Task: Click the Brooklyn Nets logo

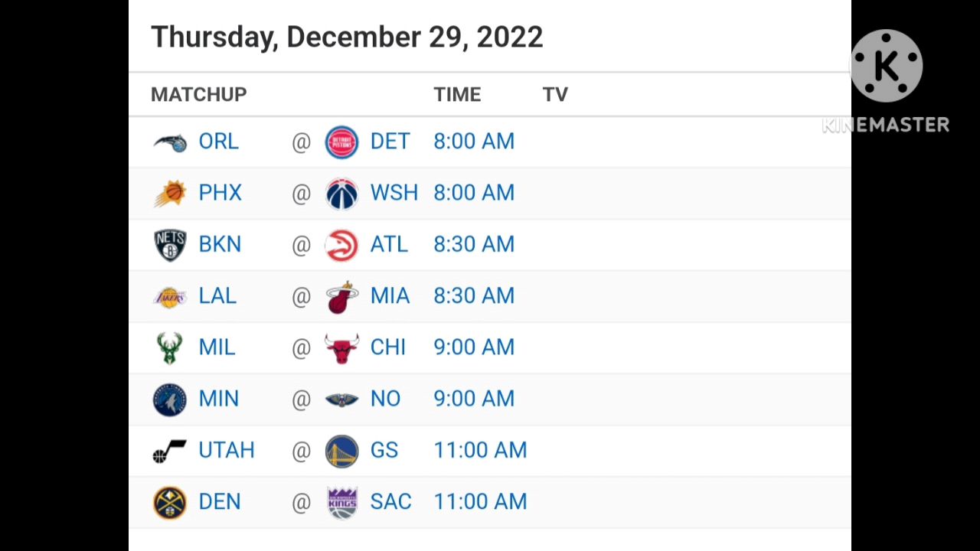Action: point(170,245)
